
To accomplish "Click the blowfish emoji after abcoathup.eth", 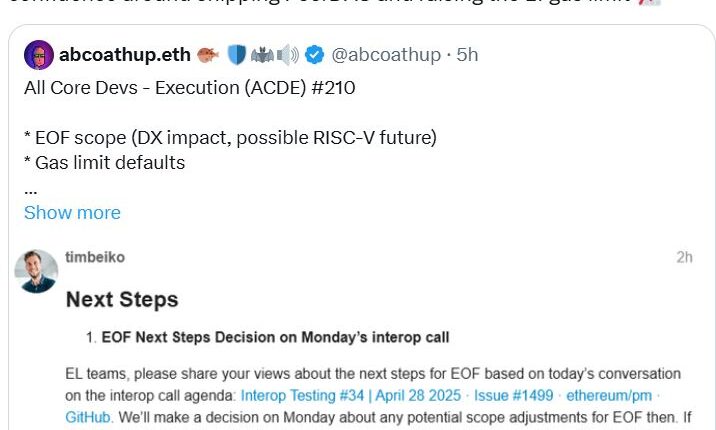I will coord(208,55).
